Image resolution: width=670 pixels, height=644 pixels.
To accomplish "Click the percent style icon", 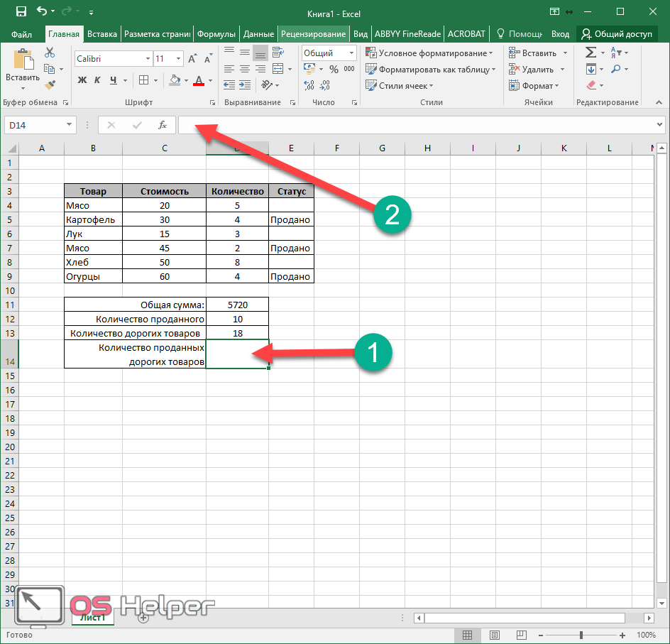I will 334,70.
